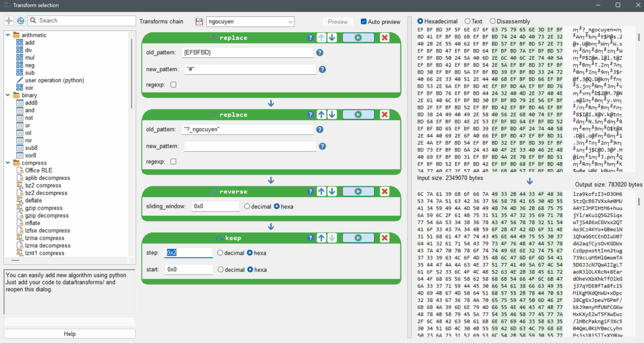Viewport: 644px width, 343px height.
Task: Move the keep transform up
Action: coord(321,237)
